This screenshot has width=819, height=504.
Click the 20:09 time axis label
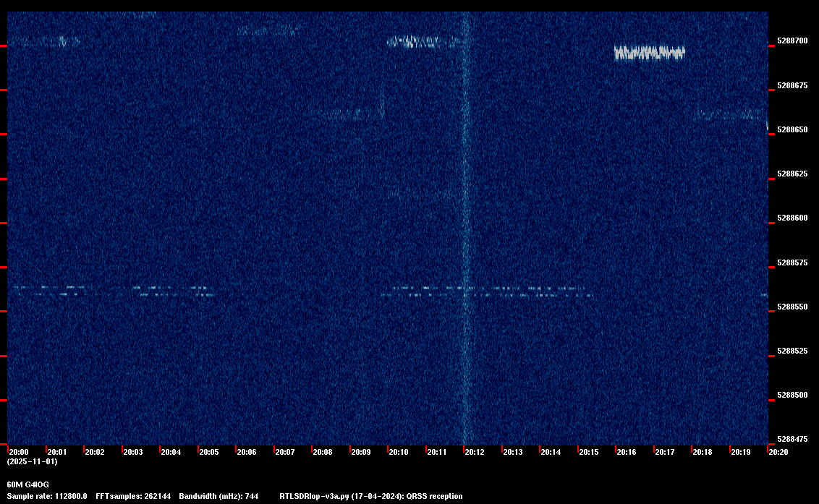pos(361,452)
